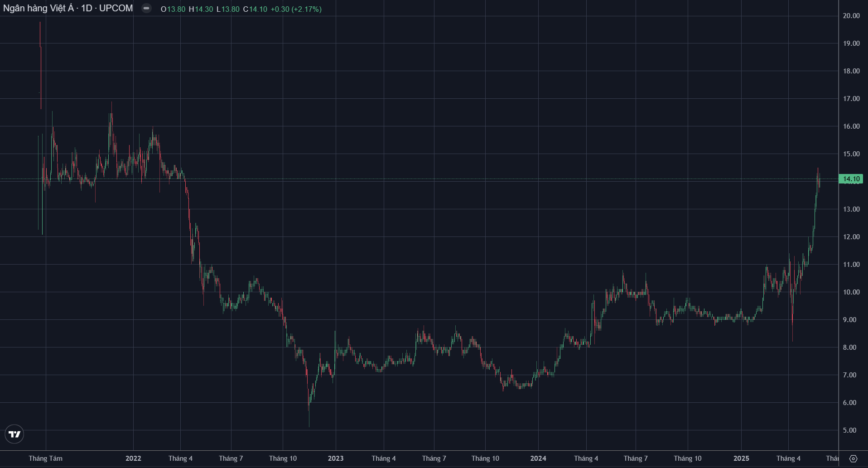Image resolution: width=868 pixels, height=468 pixels.
Task: Click the high value H14.30
Action: 201,9
